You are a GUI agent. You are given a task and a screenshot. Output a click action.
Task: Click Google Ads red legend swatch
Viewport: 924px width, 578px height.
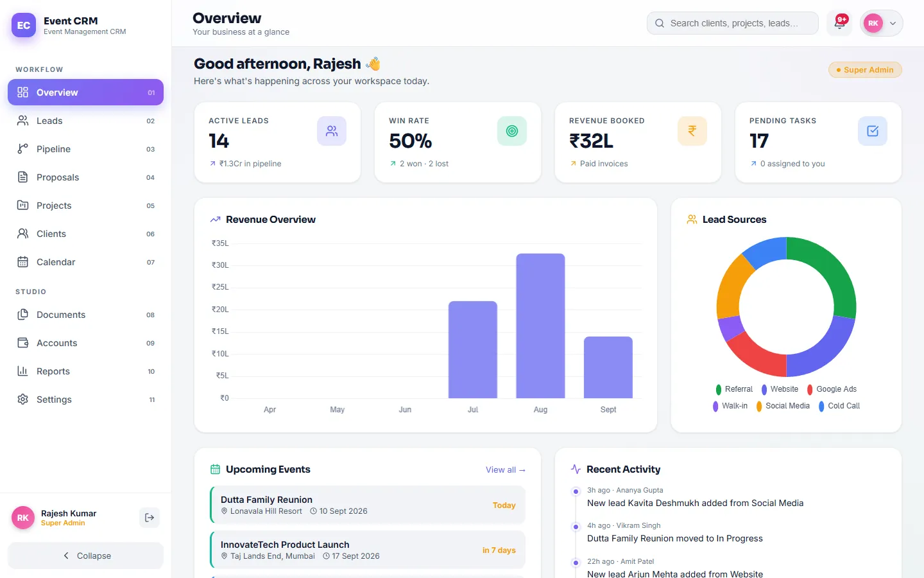pyautogui.click(x=810, y=389)
